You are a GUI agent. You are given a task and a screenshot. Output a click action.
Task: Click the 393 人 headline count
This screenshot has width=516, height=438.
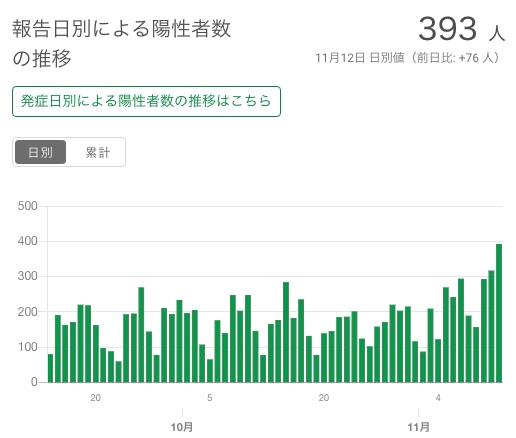[462, 29]
